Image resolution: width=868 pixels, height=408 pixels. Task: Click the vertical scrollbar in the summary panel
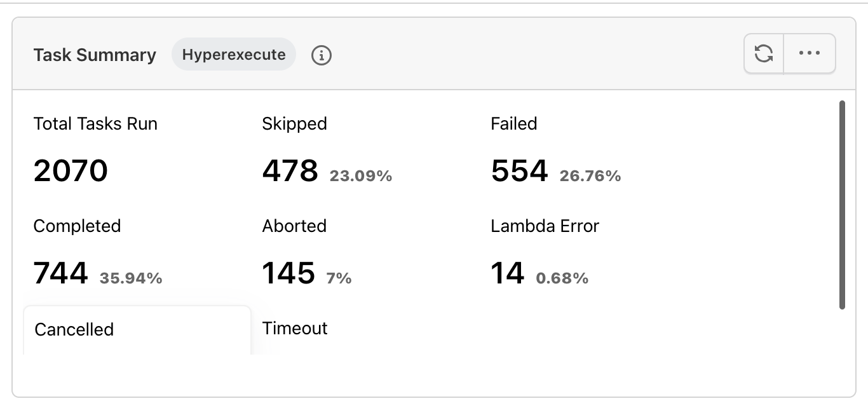click(x=842, y=205)
